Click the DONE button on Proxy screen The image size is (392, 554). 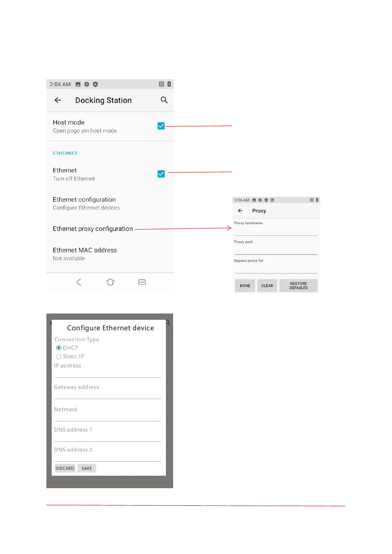point(245,286)
